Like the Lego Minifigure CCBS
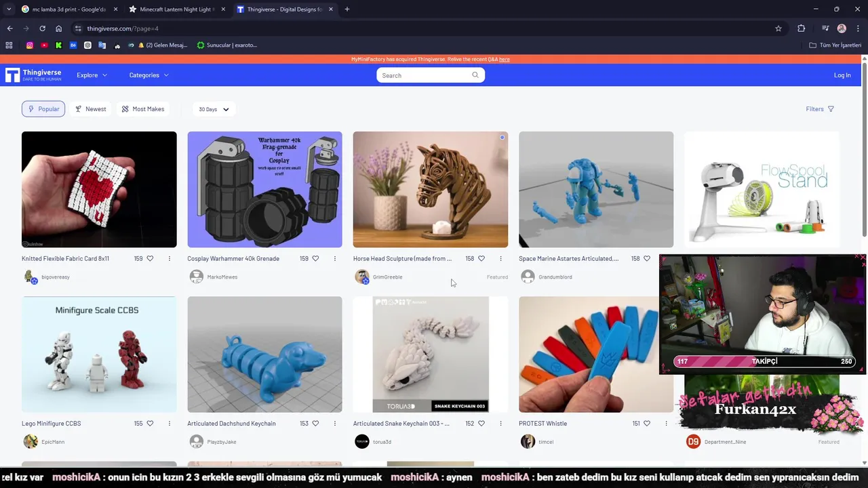 pos(150,424)
